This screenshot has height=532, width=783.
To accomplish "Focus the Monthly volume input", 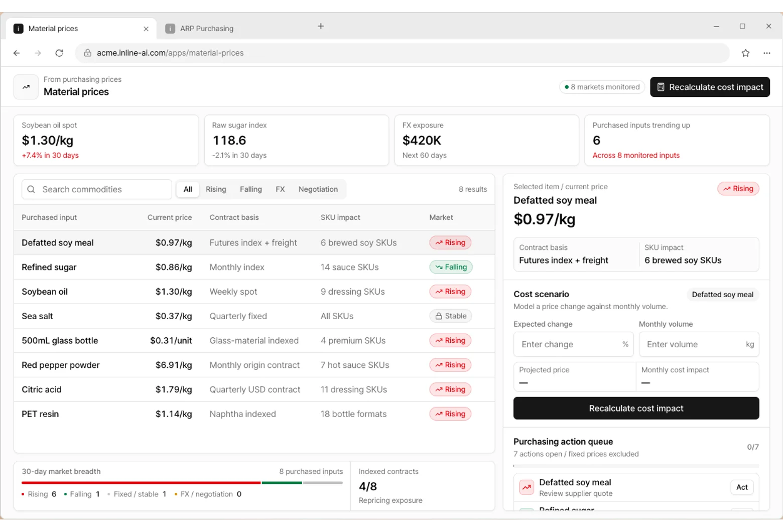I will (x=699, y=344).
